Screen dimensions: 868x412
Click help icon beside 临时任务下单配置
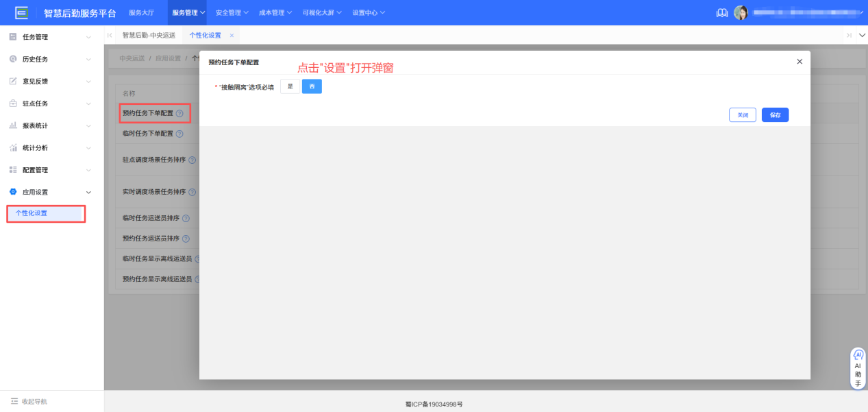[x=179, y=134]
